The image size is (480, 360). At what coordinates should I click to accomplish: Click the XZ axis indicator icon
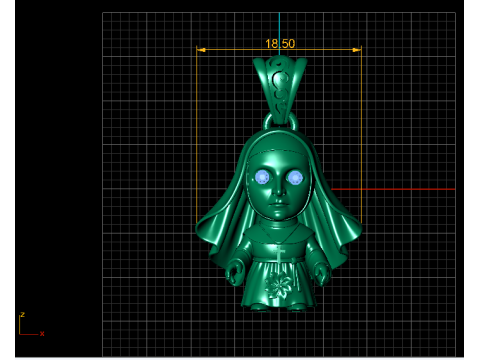pyautogui.click(x=32, y=324)
